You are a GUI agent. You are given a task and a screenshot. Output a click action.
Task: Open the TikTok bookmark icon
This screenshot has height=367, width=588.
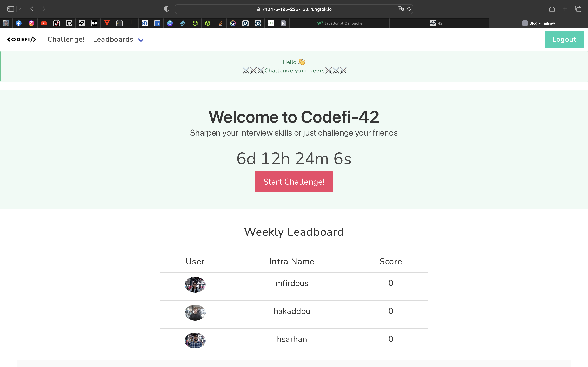click(x=56, y=23)
